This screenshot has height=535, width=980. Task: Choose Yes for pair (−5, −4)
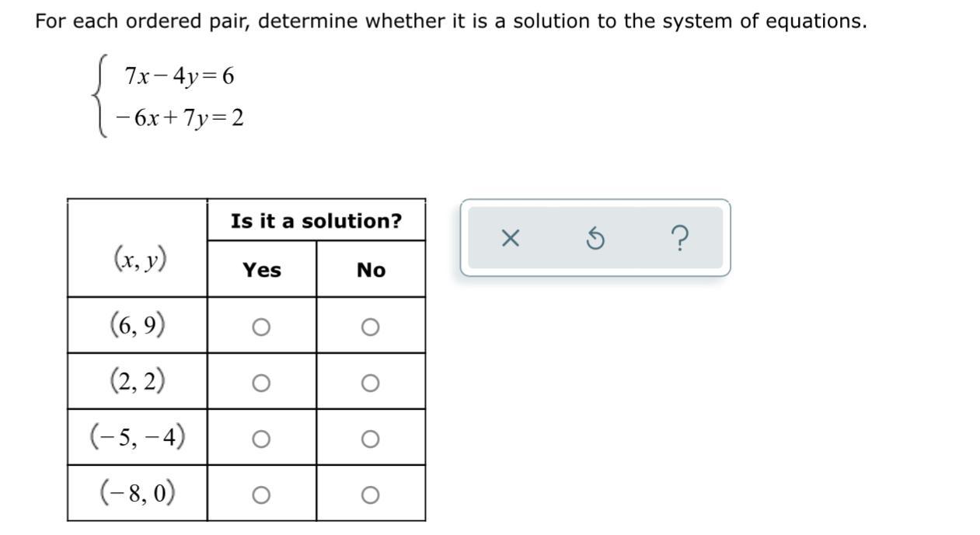coord(261,439)
